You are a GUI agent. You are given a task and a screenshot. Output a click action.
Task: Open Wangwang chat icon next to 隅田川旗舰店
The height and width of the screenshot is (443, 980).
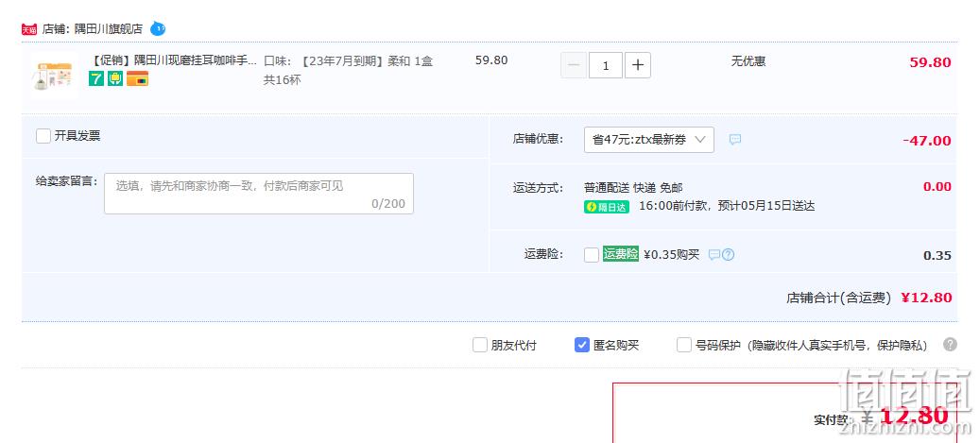click(158, 28)
